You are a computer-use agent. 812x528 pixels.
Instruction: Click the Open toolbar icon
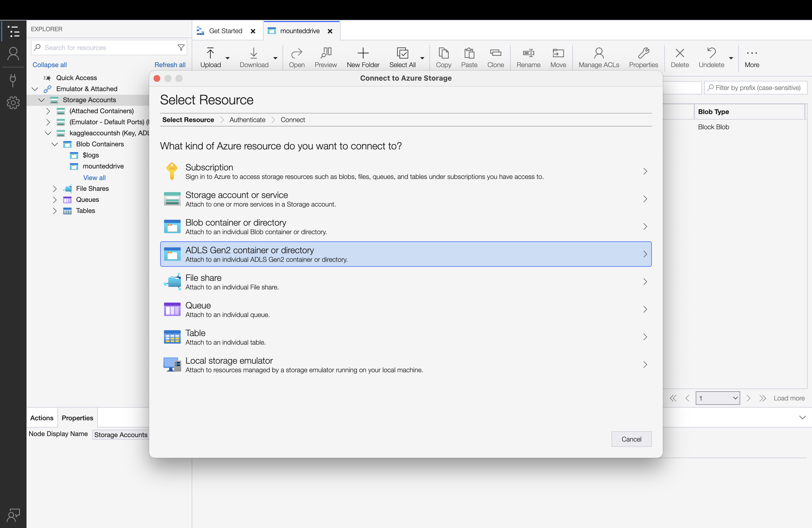[x=296, y=58]
